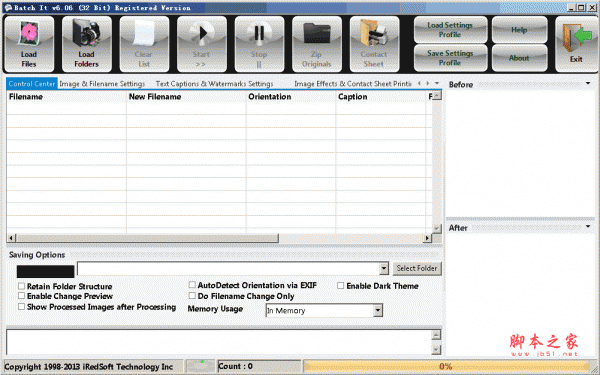Open the tab list dropdown arrow
600x375 pixels.
coord(437,83)
